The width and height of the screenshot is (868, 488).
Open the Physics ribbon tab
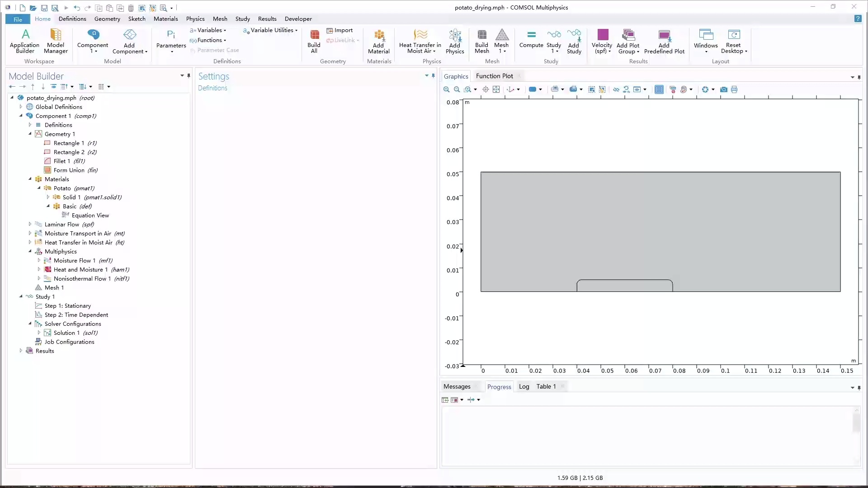[195, 19]
